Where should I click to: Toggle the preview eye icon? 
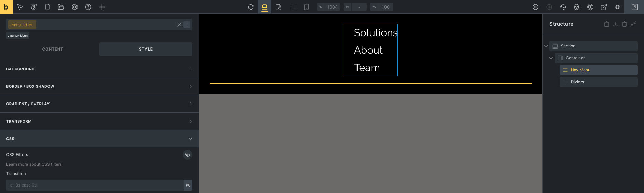(x=617, y=7)
